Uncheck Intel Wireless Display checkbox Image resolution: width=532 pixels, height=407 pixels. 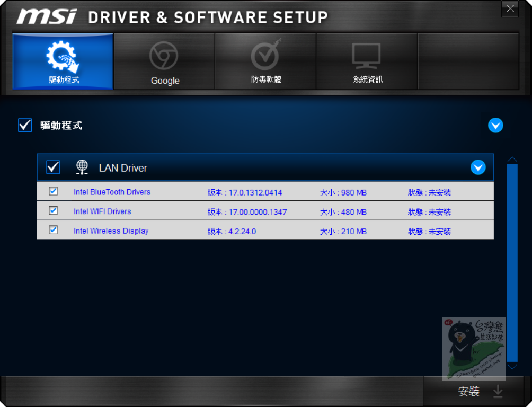(x=54, y=230)
